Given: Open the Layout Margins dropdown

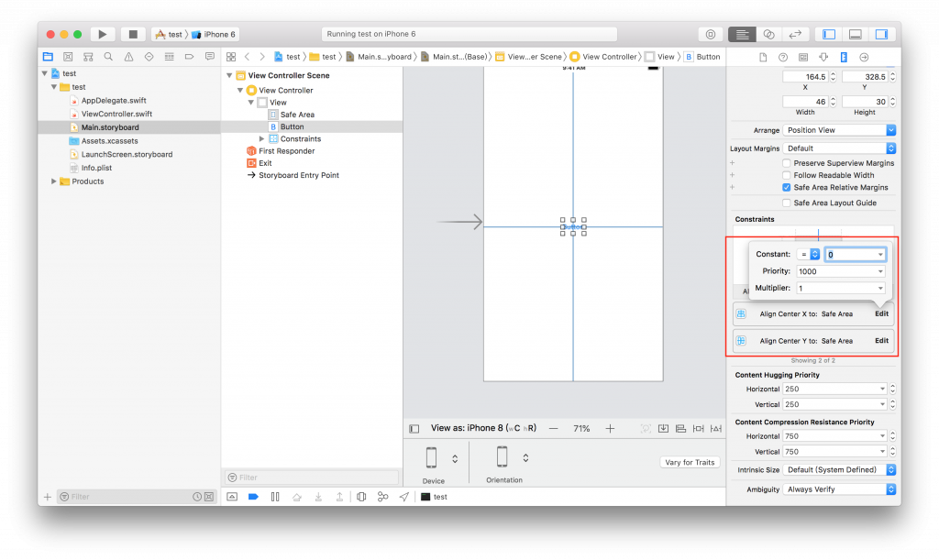Looking at the screenshot, I should [839, 148].
